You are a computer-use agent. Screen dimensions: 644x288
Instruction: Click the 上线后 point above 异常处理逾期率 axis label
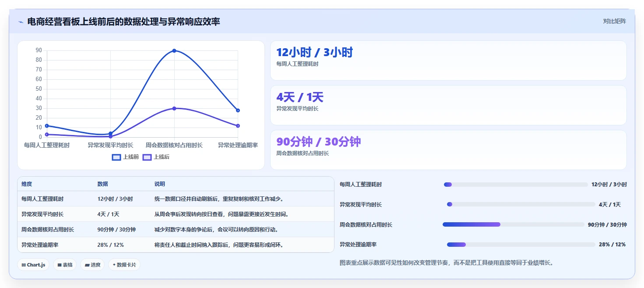pos(238,126)
